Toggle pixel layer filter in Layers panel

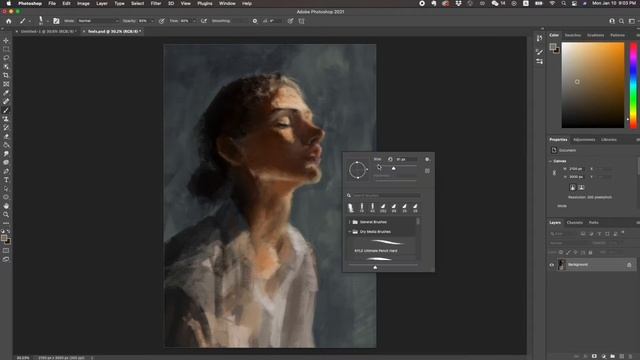(x=583, y=234)
